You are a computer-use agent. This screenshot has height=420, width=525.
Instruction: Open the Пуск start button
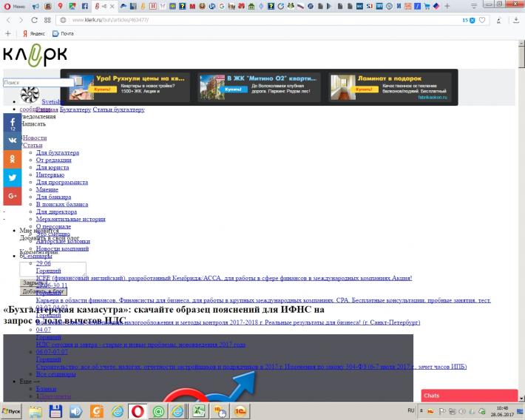tap(11, 411)
